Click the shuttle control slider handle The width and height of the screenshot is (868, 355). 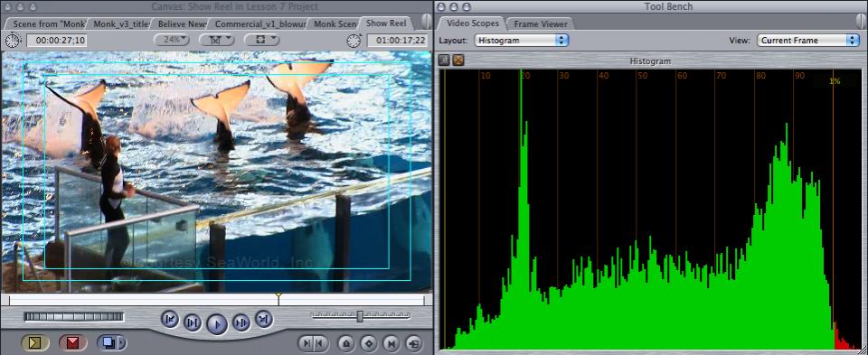point(360,316)
